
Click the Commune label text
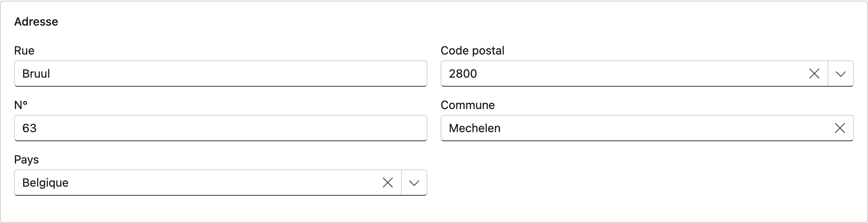click(468, 105)
